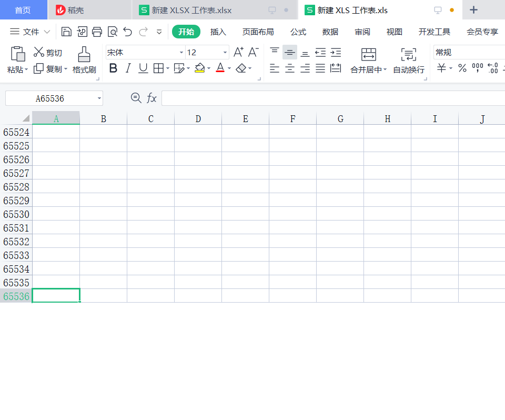Click the save file icon

click(x=66, y=32)
